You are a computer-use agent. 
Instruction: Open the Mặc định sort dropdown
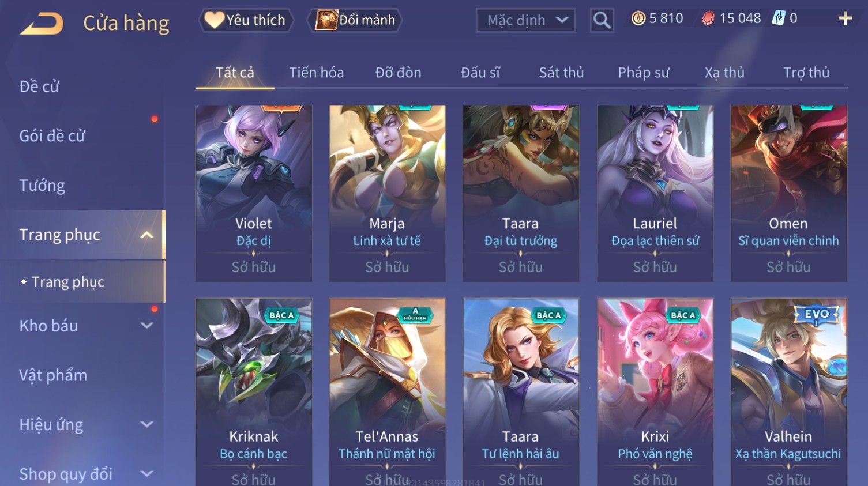tap(525, 21)
